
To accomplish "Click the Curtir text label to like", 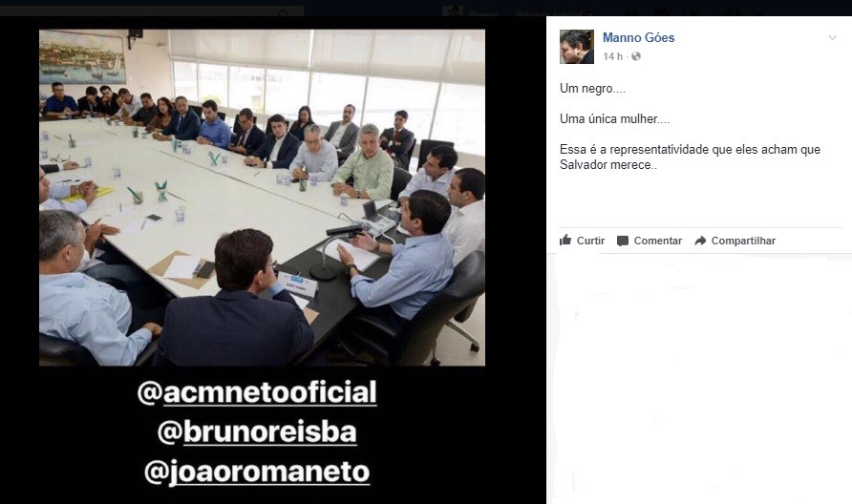I will coord(590,241).
